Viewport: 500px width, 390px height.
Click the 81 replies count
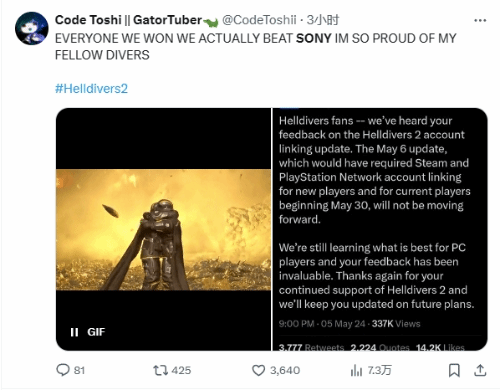[79, 370]
